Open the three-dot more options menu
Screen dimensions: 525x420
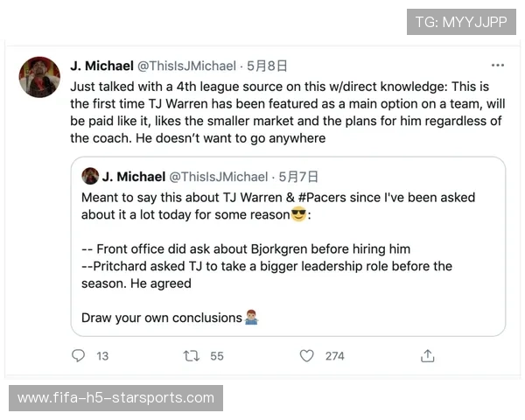pos(497,66)
